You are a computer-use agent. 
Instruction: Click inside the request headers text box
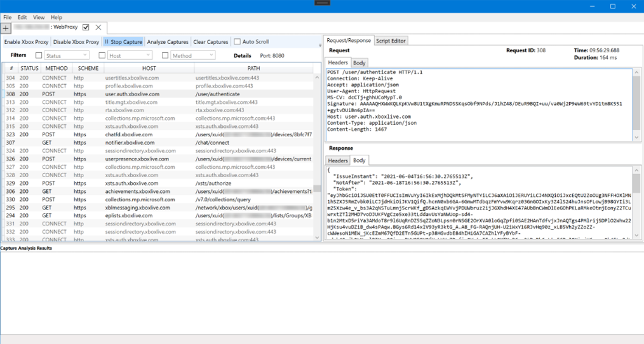[479, 105]
